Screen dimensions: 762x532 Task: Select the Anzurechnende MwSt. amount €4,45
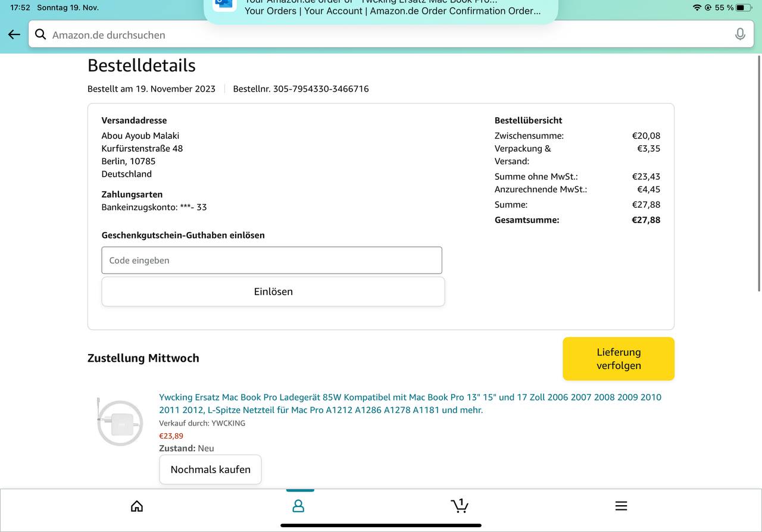(648, 189)
